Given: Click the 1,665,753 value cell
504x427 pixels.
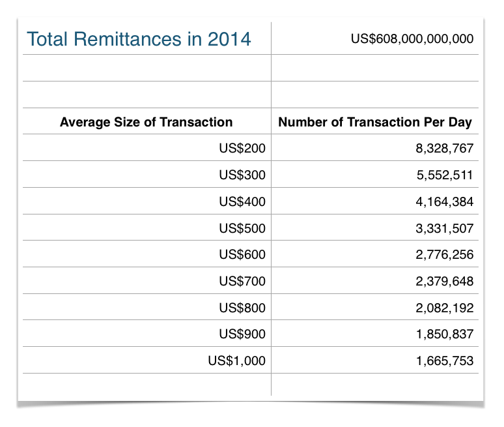Looking at the screenshot, I should (x=445, y=361).
